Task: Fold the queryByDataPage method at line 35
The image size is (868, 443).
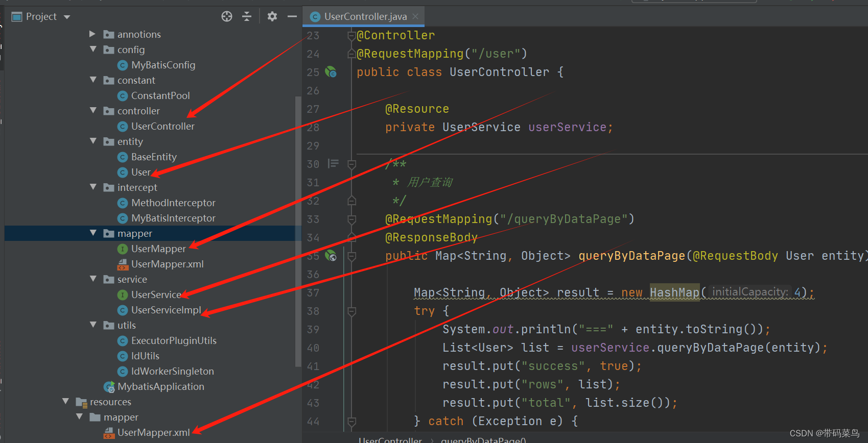Action: coord(351,256)
